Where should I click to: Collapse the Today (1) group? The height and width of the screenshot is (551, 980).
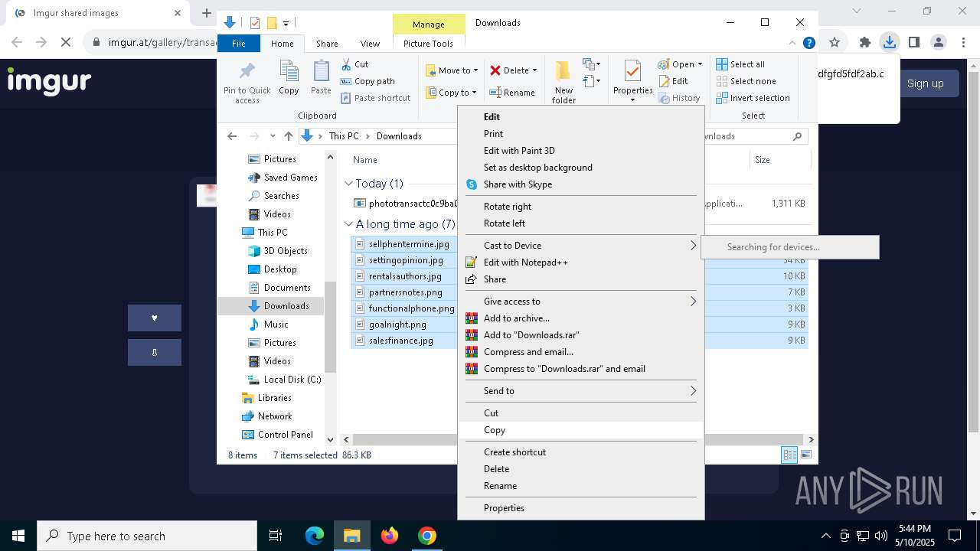tap(349, 184)
